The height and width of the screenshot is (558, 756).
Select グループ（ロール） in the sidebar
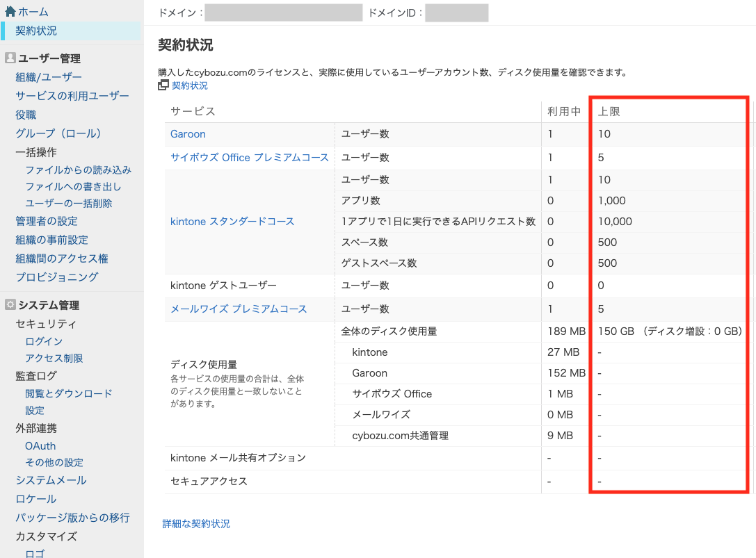[58, 133]
